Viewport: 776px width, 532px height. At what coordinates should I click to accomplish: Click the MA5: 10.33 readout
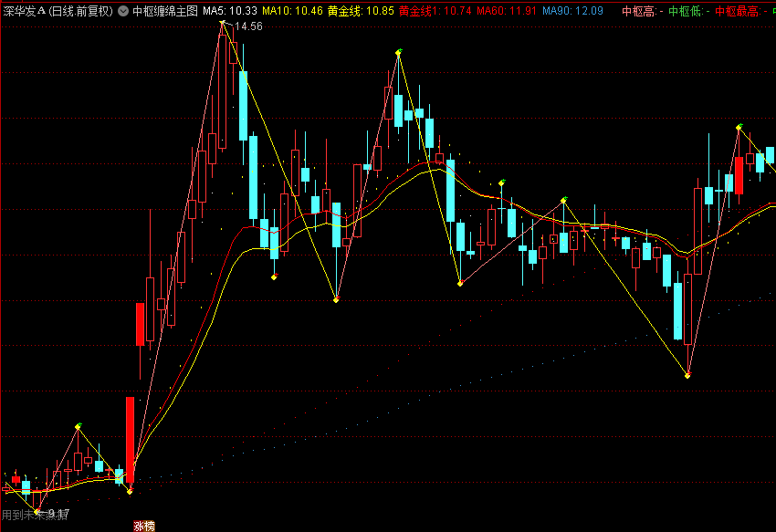tap(230, 11)
